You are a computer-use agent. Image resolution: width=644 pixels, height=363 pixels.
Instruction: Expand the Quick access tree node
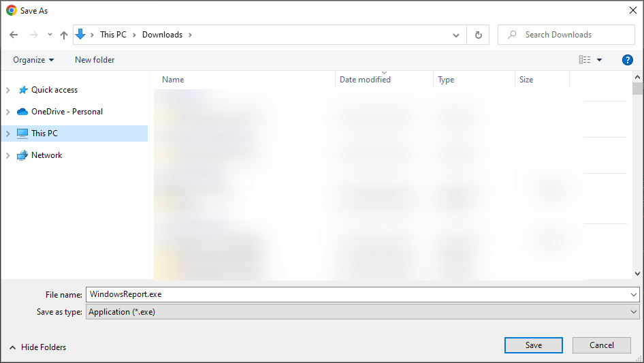pos(7,90)
